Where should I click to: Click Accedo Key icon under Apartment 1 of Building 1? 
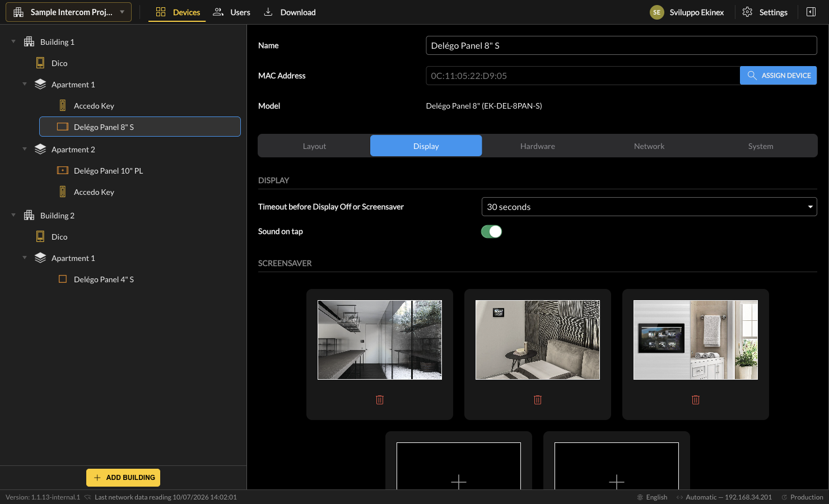click(63, 106)
